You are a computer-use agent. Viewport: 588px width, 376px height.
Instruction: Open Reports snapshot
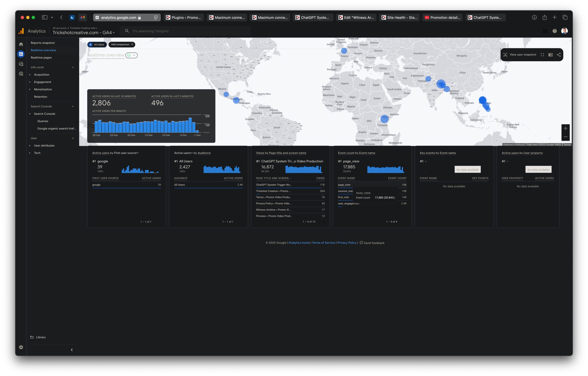43,43
